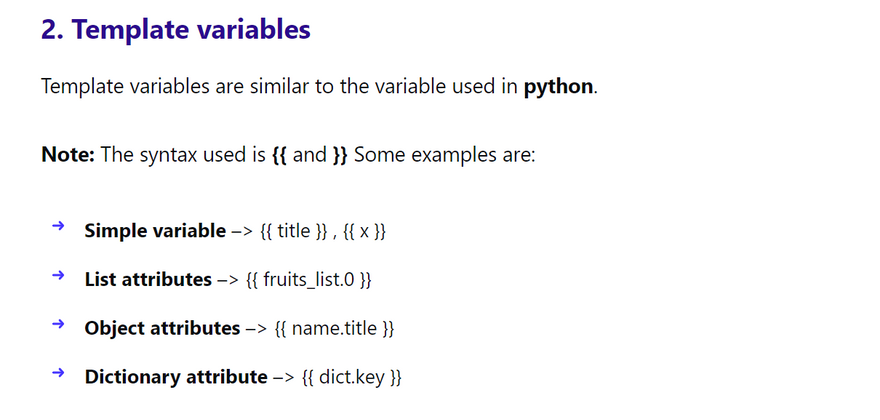Click the "Dictionary attribute" bold label
The height and width of the screenshot is (420, 880).
pyautogui.click(x=176, y=377)
